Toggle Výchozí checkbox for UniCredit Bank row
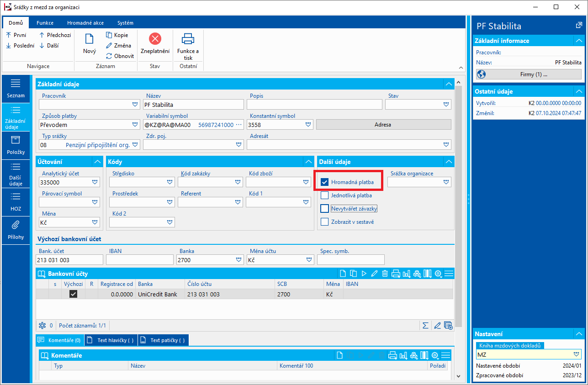Viewport: 588px width, 385px height. point(73,295)
